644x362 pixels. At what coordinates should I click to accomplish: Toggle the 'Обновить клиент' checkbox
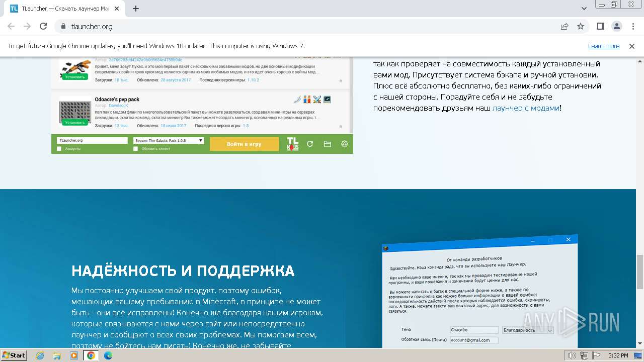[x=135, y=149]
